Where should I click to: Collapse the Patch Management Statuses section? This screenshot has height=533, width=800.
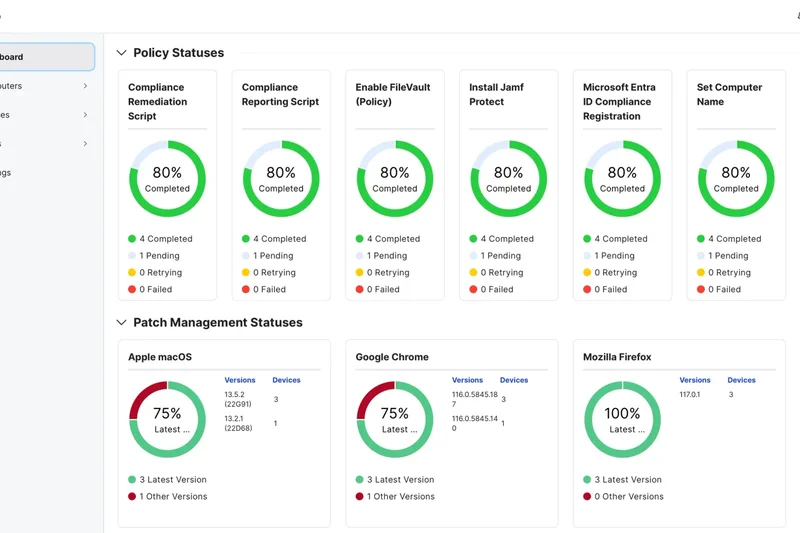click(x=122, y=323)
